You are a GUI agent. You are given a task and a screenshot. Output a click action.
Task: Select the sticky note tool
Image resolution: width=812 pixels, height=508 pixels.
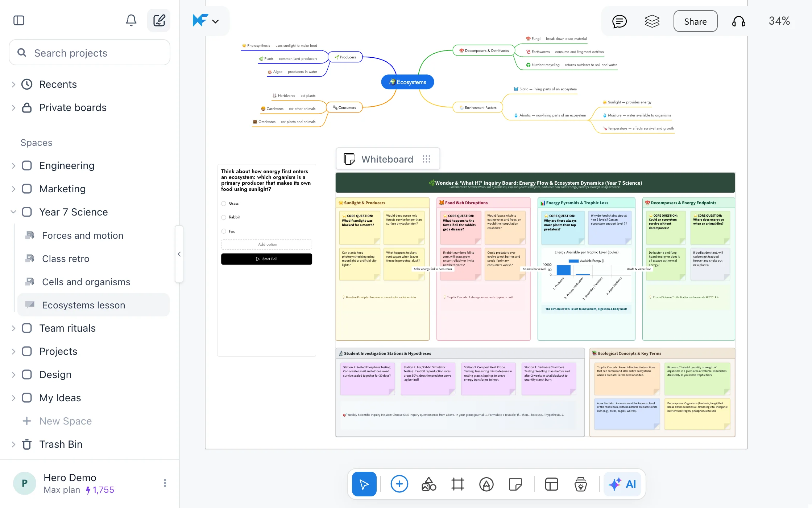[515, 484]
